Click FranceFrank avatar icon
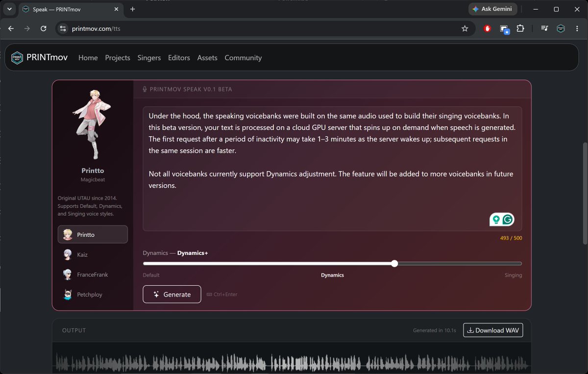Viewport: 588px width, 374px height. [68, 274]
